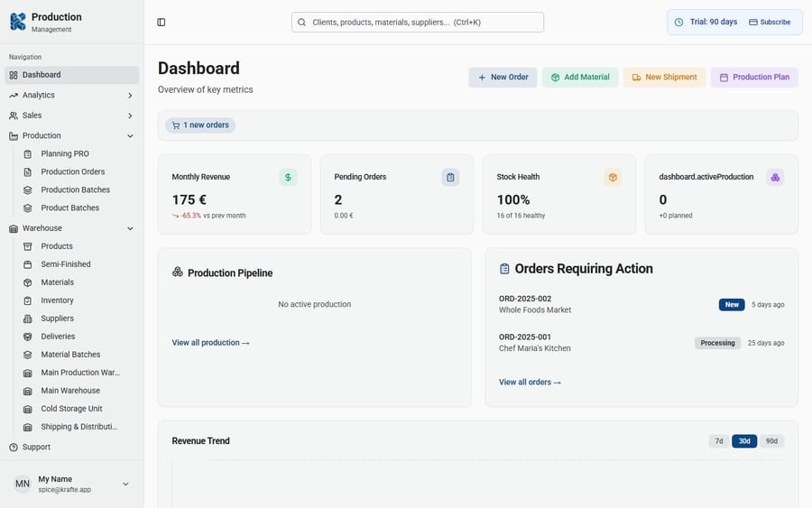Expand the Analytics menu chevron
This screenshot has height=508, width=812.
click(130, 96)
